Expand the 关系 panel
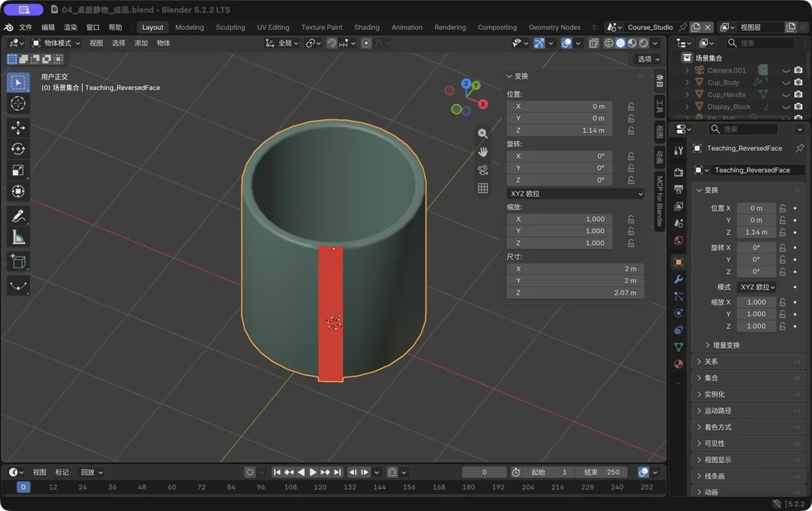Screen dimensions: 812x511 (749, 361)
